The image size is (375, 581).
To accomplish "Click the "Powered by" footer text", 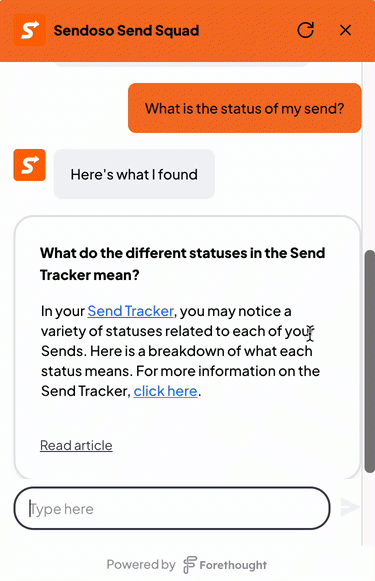I will coord(141,564).
